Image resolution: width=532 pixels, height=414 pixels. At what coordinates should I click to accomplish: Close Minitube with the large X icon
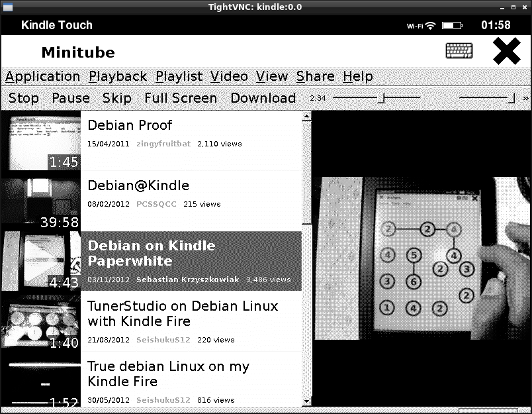coord(506,51)
